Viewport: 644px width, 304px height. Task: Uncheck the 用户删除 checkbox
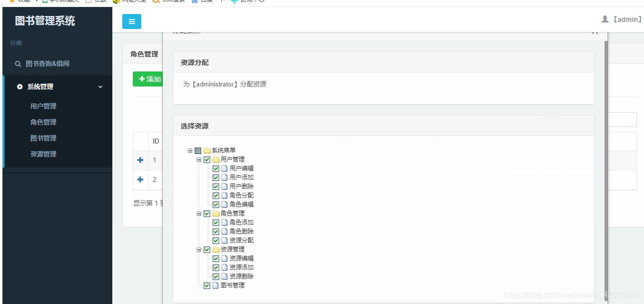click(216, 186)
